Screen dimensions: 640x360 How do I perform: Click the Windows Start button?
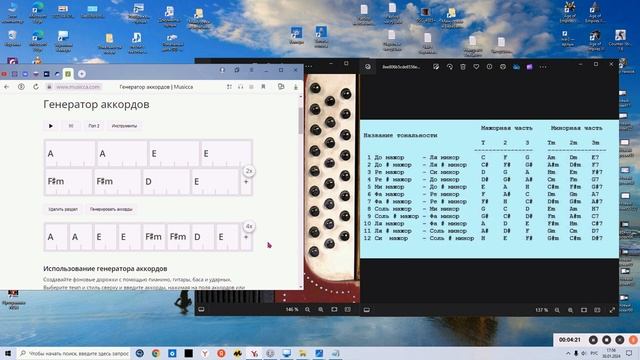(8, 353)
